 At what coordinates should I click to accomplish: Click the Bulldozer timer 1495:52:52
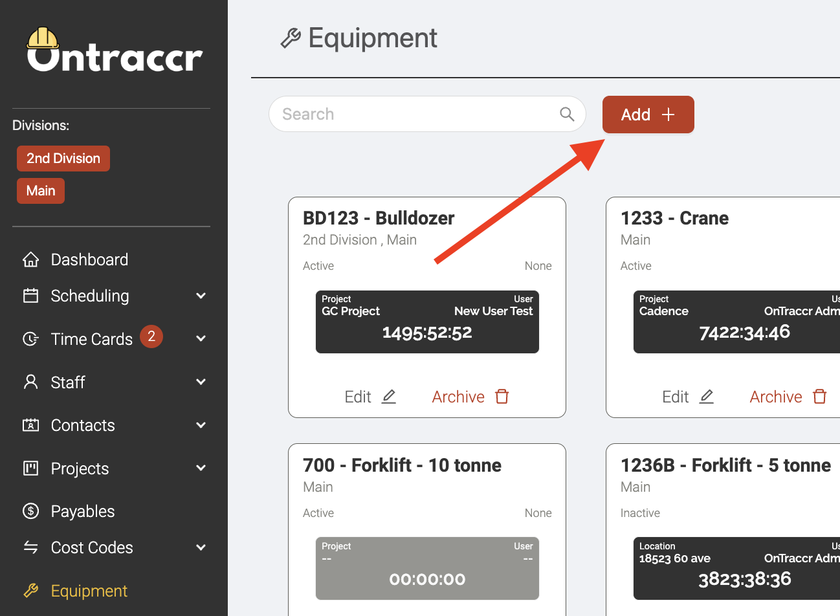click(427, 333)
